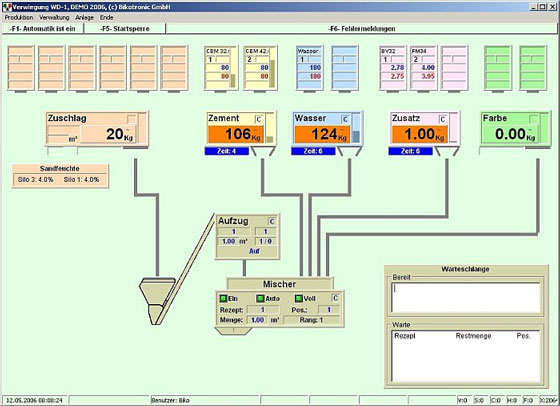Click the Aufzug 1 / 0 field

[x=265, y=241]
